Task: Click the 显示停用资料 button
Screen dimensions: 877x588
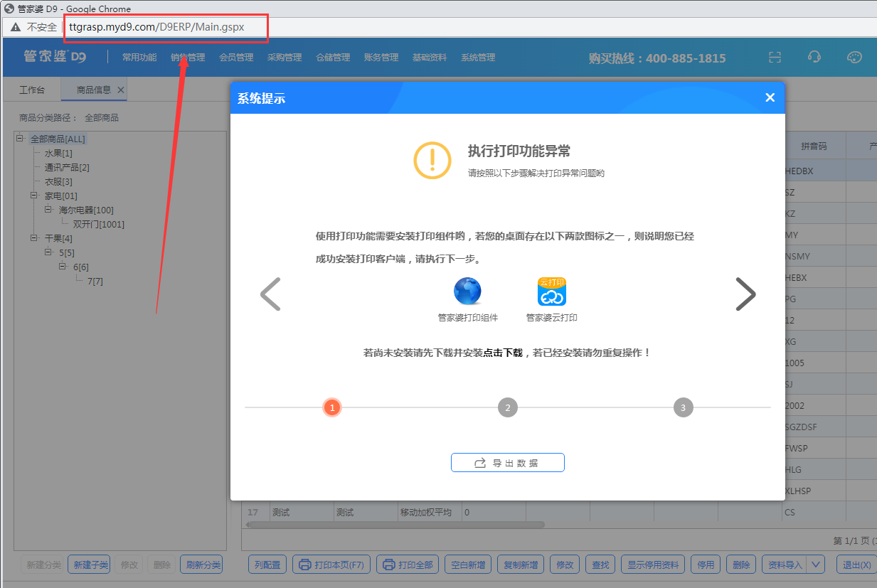Action: [653, 565]
